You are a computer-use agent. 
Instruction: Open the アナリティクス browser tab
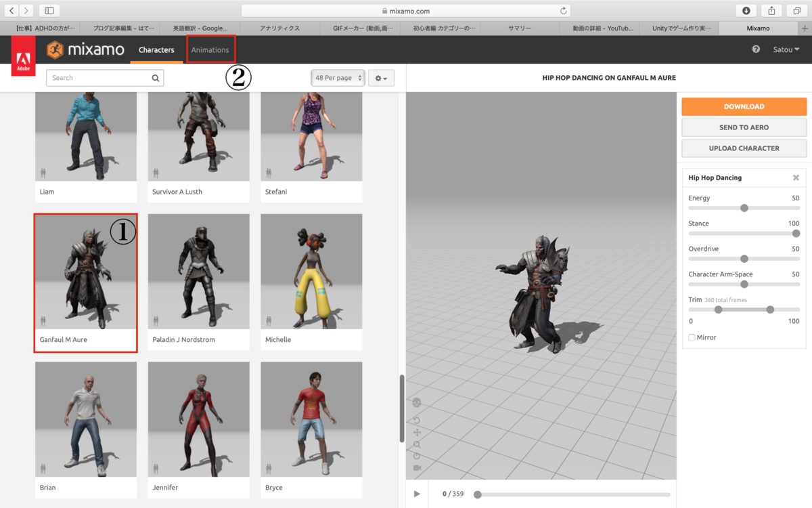pyautogui.click(x=279, y=28)
